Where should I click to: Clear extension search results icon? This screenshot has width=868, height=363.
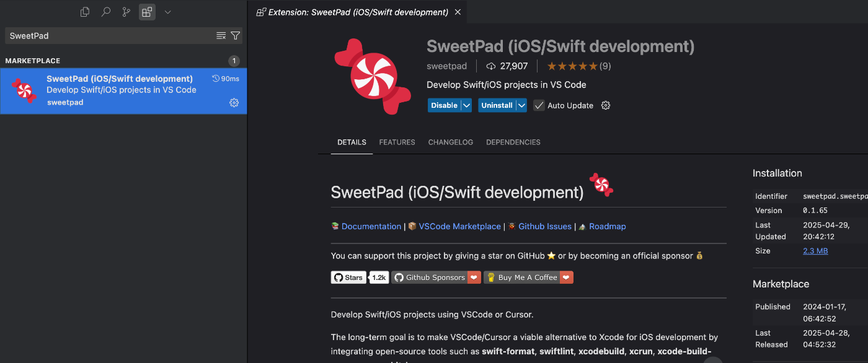(x=221, y=36)
